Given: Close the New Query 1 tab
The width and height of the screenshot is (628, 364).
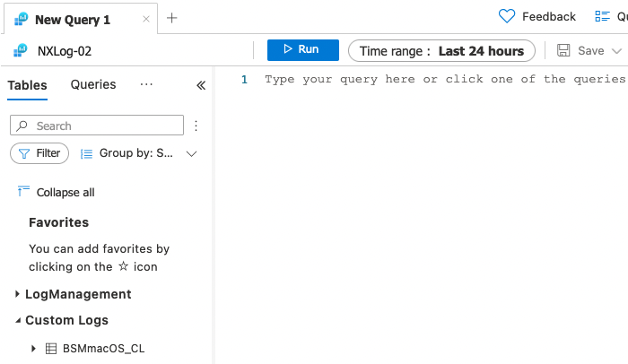Looking at the screenshot, I should (146, 19).
